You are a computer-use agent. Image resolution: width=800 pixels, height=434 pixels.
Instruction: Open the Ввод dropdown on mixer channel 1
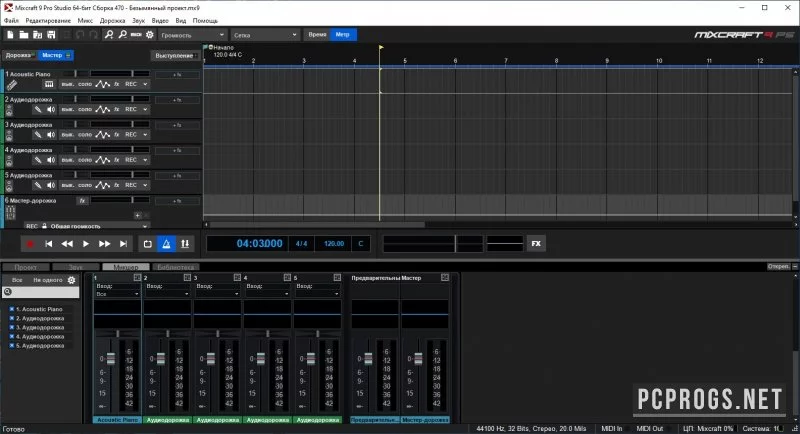click(x=117, y=294)
